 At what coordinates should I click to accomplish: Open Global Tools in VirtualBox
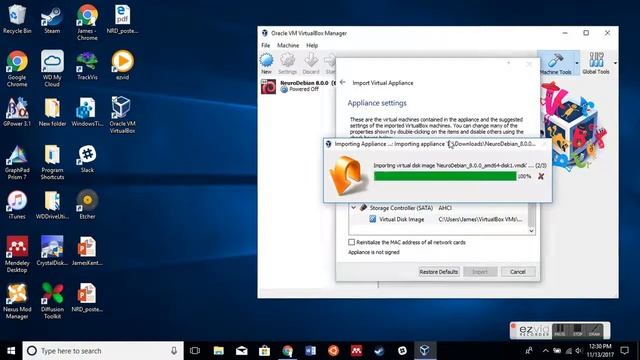pyautogui.click(x=596, y=63)
